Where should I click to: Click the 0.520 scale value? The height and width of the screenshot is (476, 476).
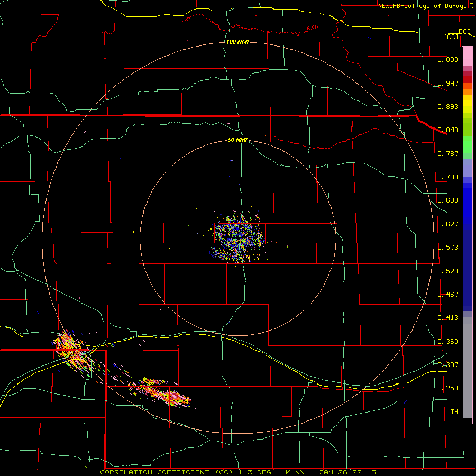[x=448, y=271]
